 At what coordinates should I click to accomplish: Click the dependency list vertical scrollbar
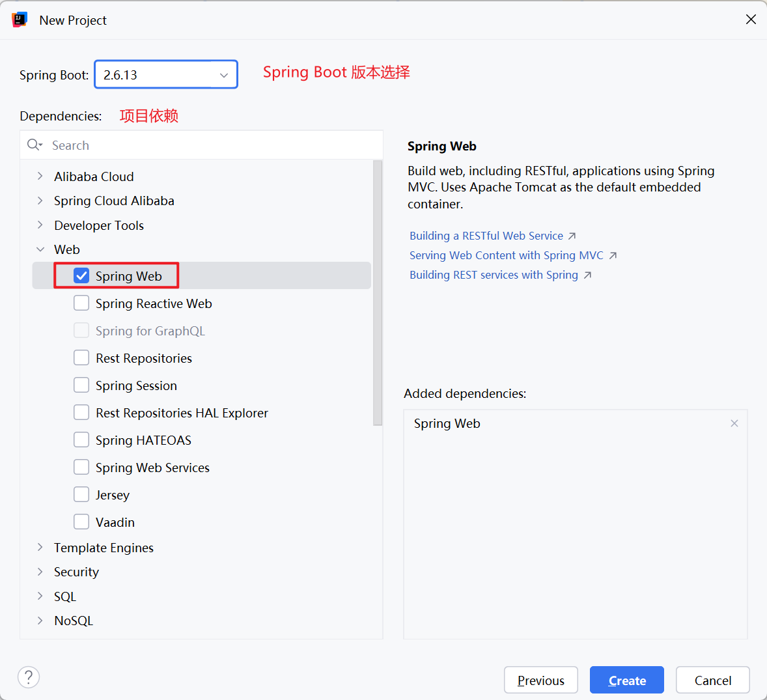point(377,292)
